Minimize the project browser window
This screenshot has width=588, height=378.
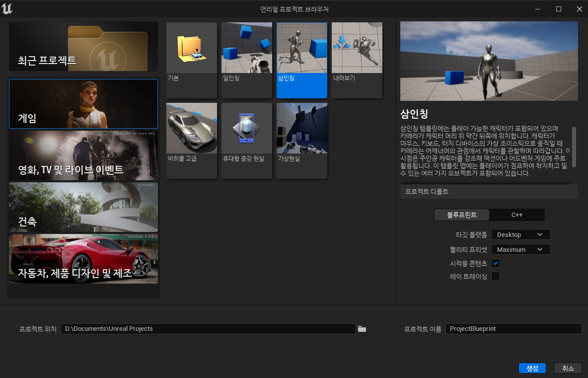click(x=538, y=9)
